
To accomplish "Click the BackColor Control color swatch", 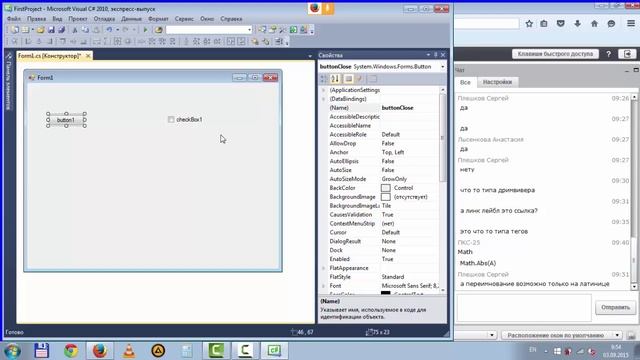I will coord(385,188).
